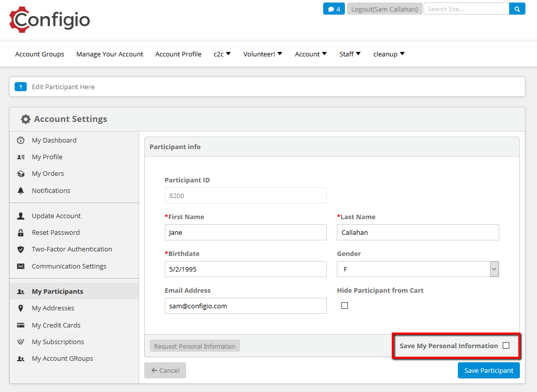Click the Participant ID field
Screen dimensions: 537x392
tap(246, 195)
